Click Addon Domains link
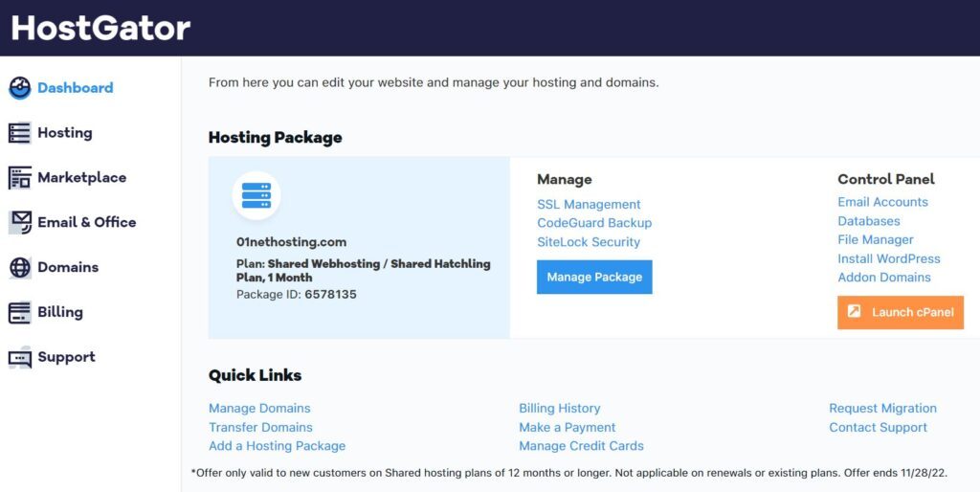980x492 pixels. pos(884,278)
